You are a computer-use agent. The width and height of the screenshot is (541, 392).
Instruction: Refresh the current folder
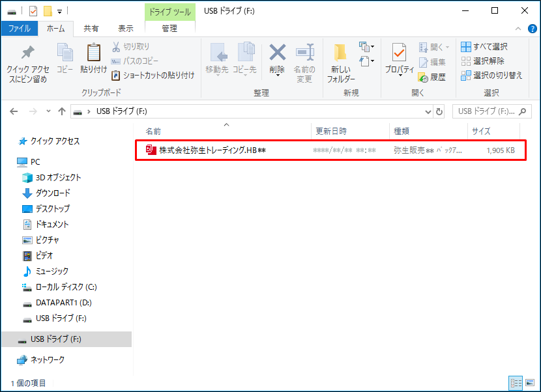click(439, 112)
